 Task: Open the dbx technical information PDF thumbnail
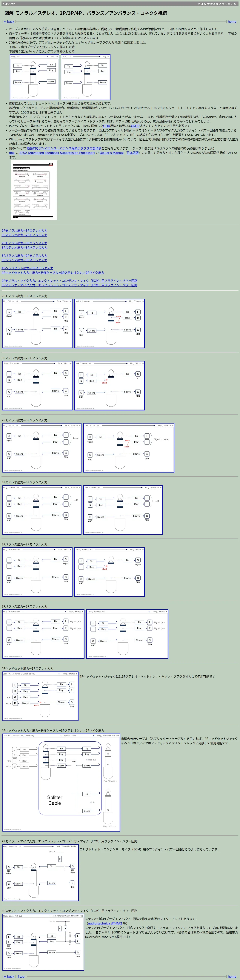34,190
